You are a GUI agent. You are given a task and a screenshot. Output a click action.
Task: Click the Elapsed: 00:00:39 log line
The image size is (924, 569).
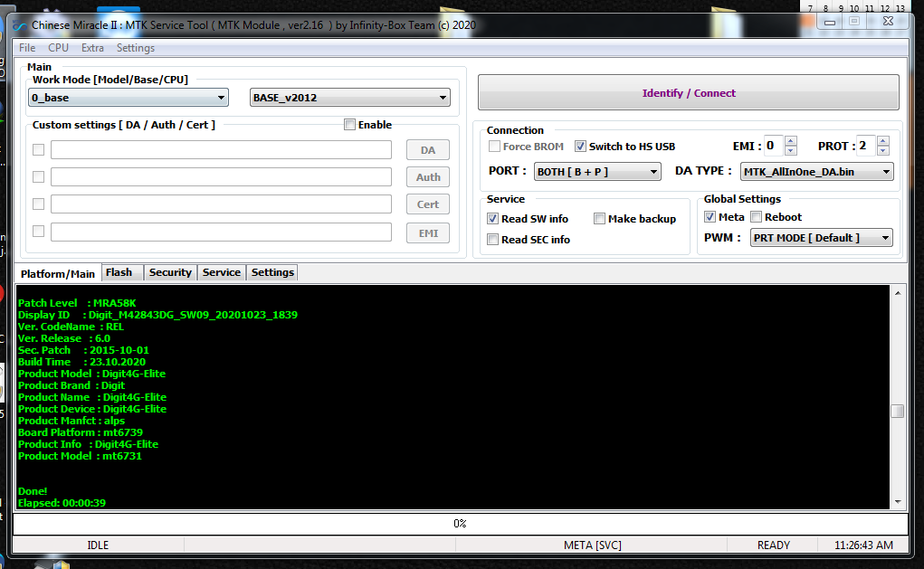tap(62, 503)
